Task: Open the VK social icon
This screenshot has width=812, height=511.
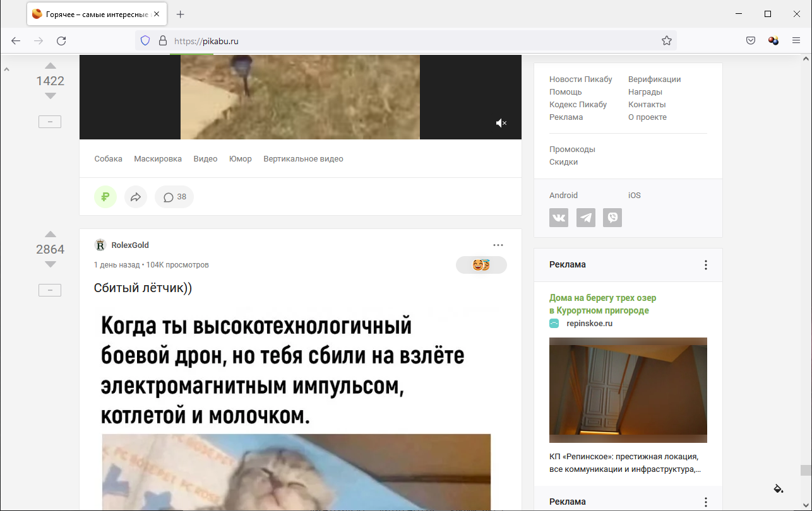Action: (559, 218)
